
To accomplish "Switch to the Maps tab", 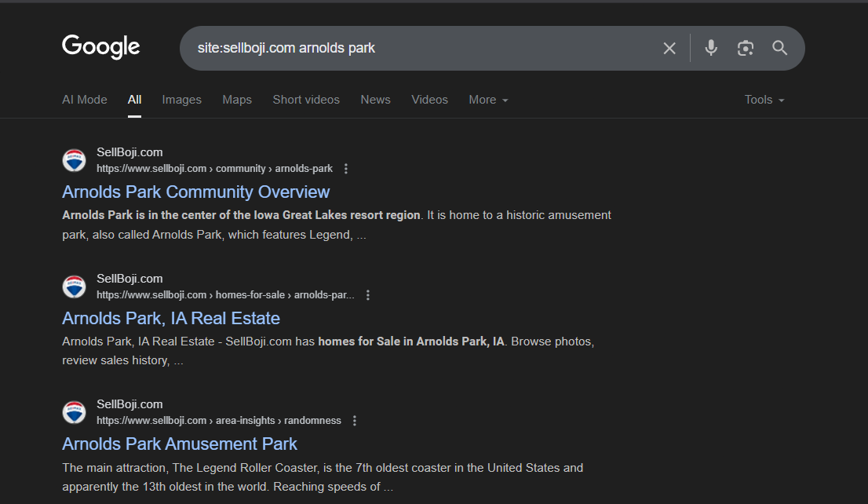I will (237, 100).
